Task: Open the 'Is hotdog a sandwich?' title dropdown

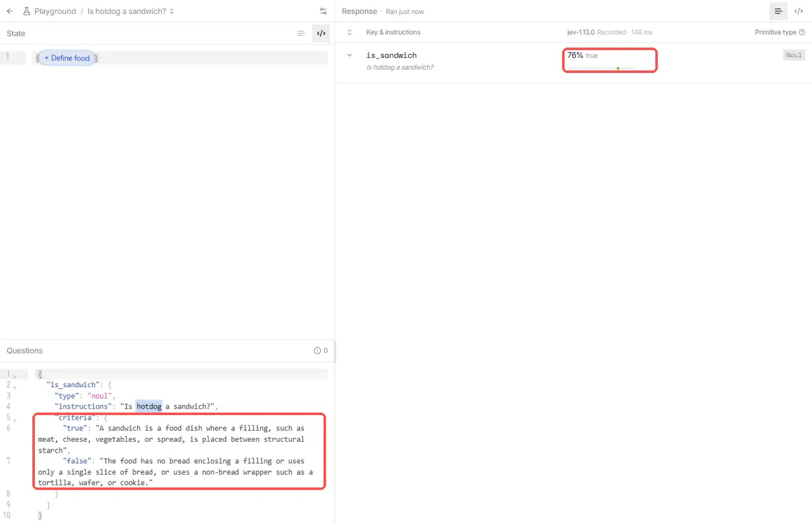Action: tap(131, 11)
